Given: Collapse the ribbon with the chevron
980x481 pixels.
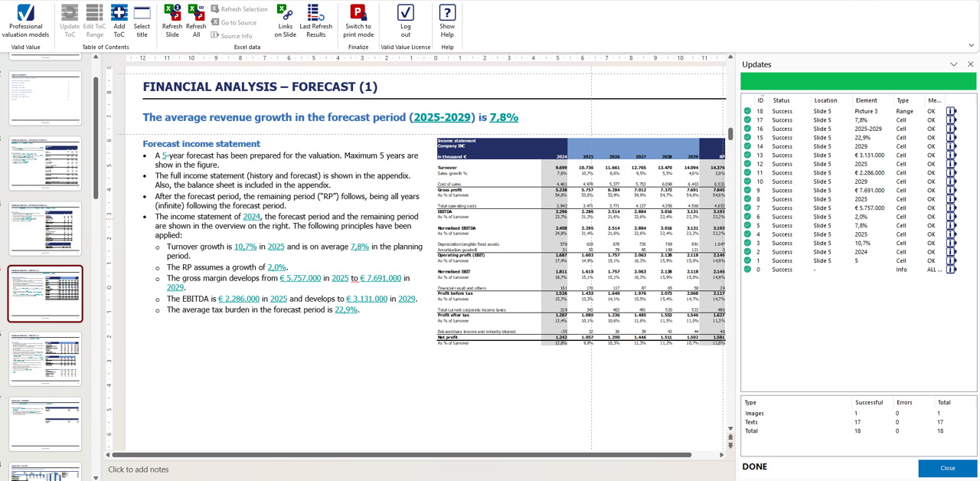Looking at the screenshot, I should (971, 45).
